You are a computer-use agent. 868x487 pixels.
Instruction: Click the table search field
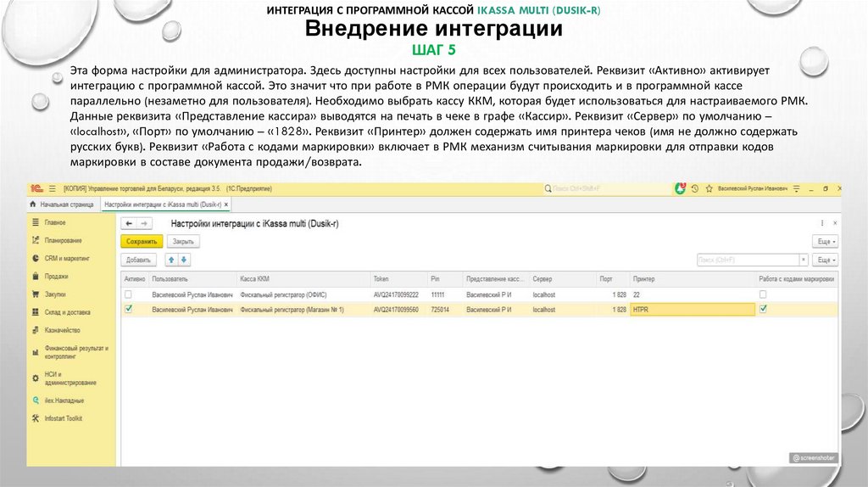coord(748,260)
